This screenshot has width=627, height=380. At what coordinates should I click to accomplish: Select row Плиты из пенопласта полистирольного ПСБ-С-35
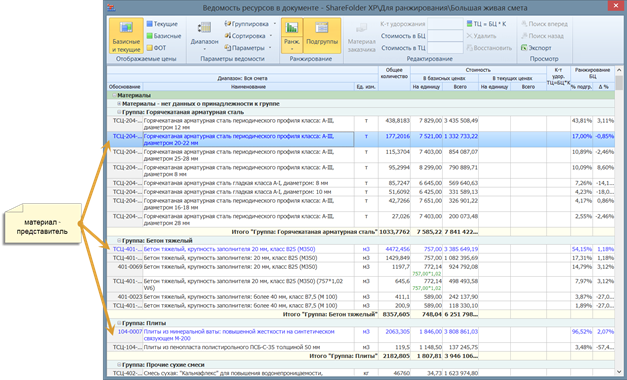pyautogui.click(x=361, y=347)
